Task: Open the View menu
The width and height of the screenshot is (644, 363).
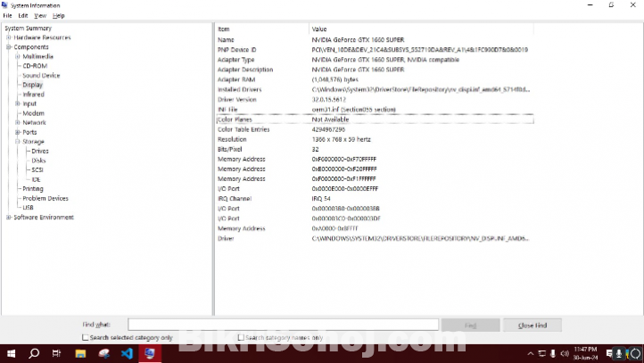Action: [40, 15]
